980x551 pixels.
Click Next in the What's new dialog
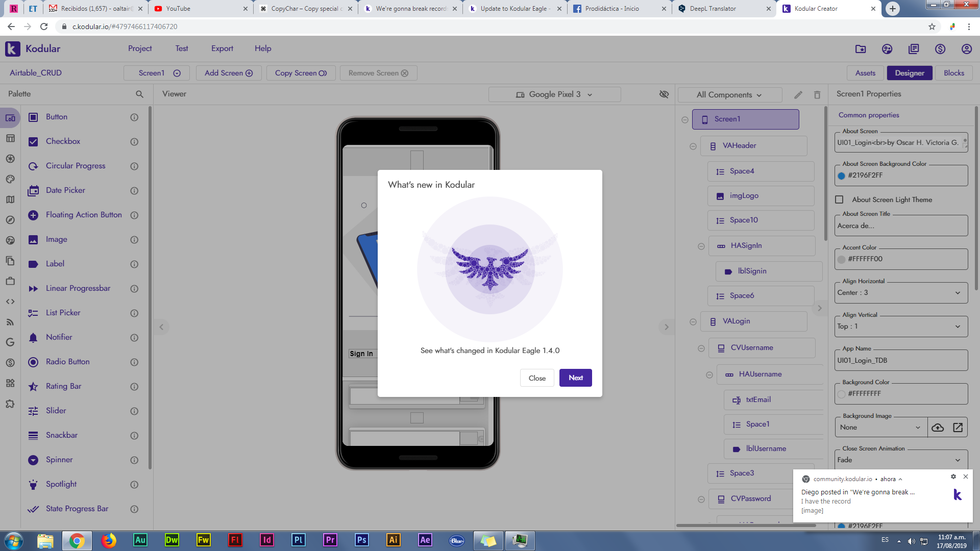click(x=575, y=378)
